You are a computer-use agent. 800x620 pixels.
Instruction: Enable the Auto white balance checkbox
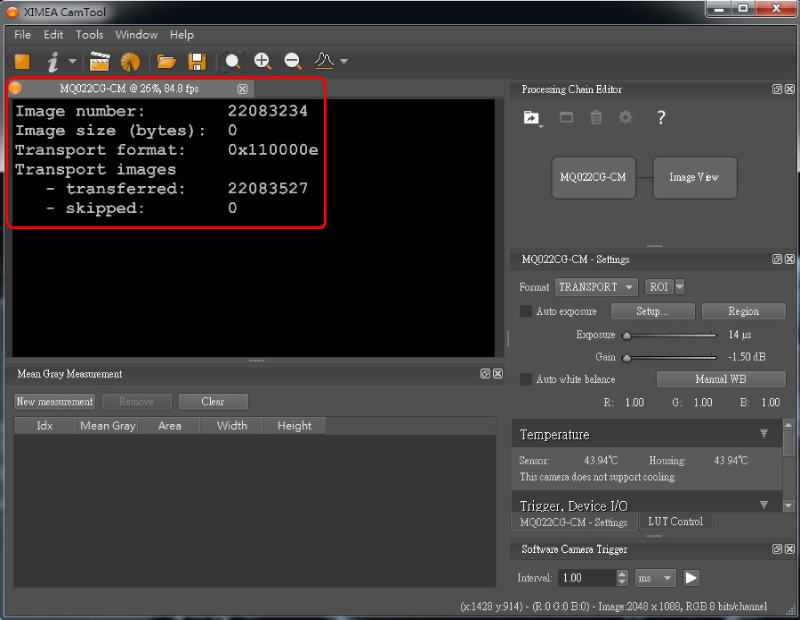[x=526, y=380]
